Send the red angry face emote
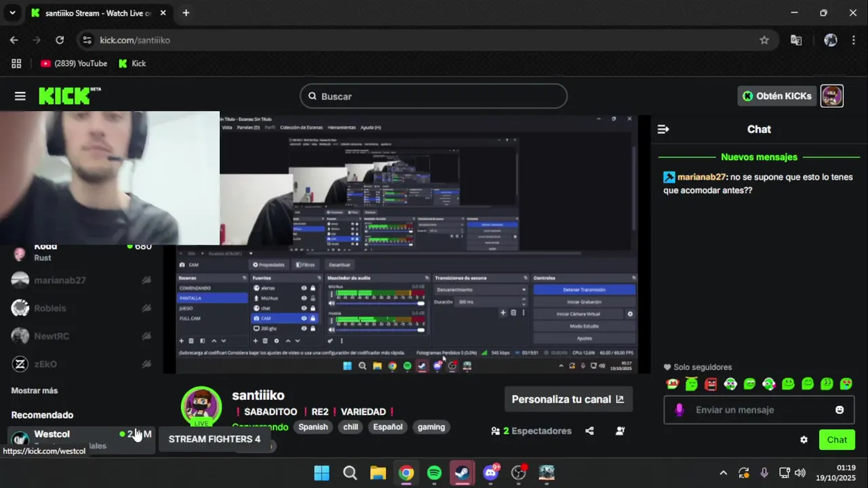868x488 pixels. 711,384
